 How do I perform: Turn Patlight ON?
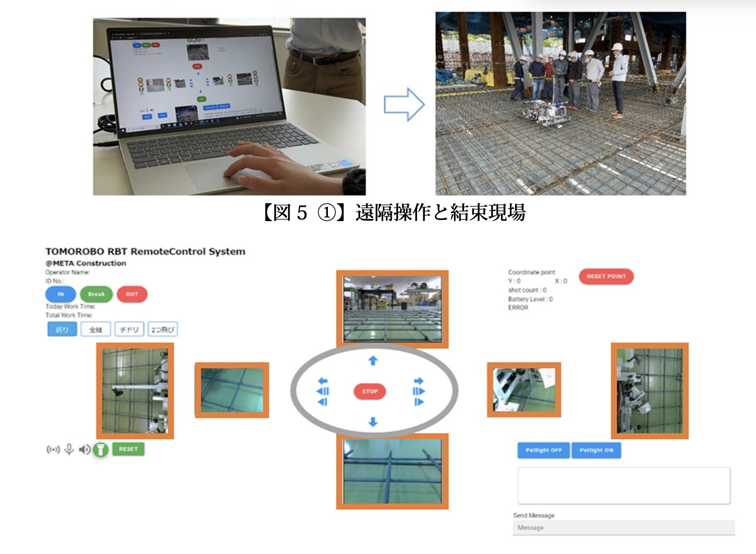[596, 450]
